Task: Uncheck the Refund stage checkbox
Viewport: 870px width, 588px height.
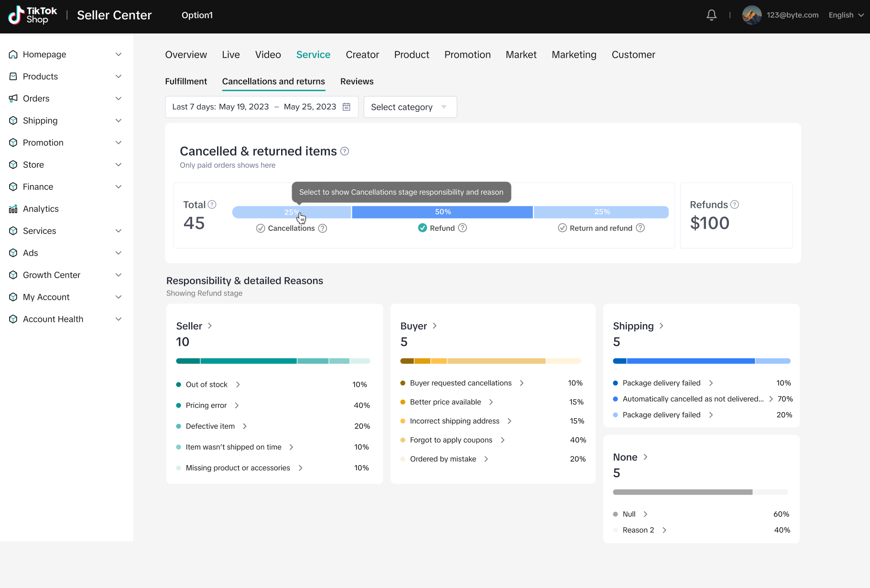Action: (423, 228)
